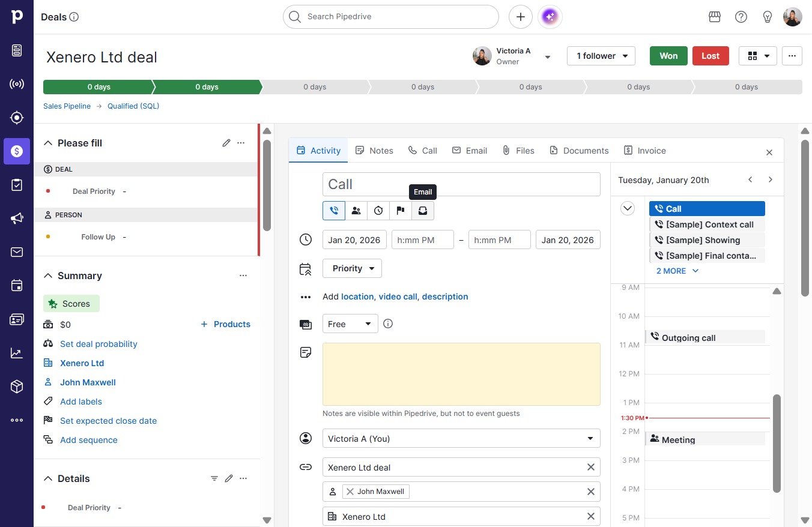This screenshot has height=527, width=812.
Task: Mark the deal as Won
Action: click(x=668, y=56)
